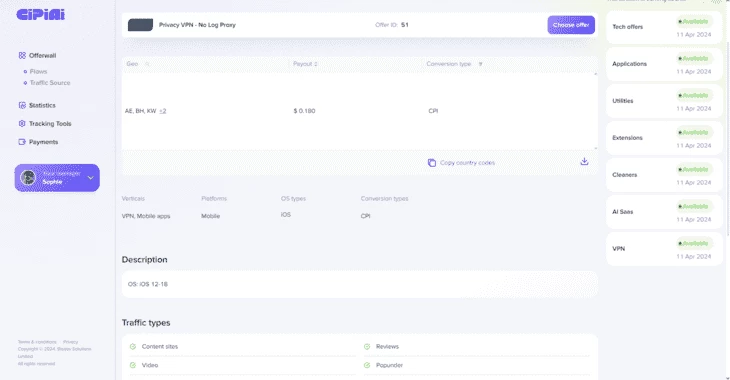The image size is (730, 380).
Task: Click the Statistics chart icon
Action: (x=22, y=105)
